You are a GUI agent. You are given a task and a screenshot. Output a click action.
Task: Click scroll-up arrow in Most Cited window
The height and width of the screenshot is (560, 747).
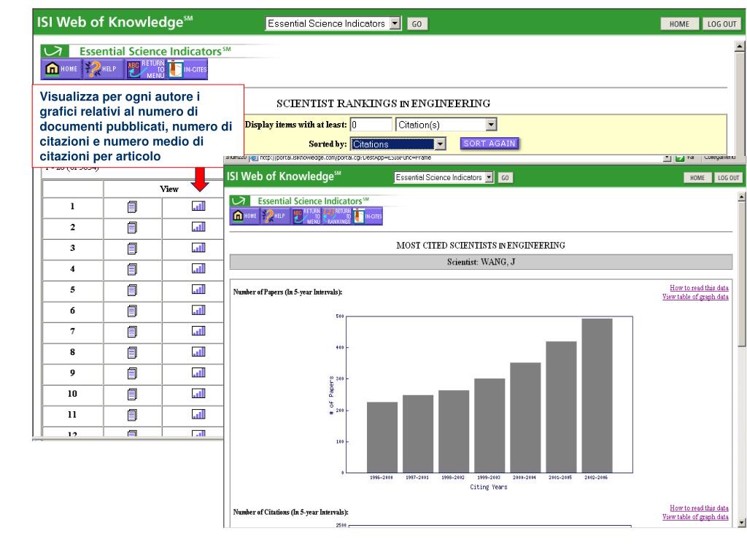(x=741, y=197)
